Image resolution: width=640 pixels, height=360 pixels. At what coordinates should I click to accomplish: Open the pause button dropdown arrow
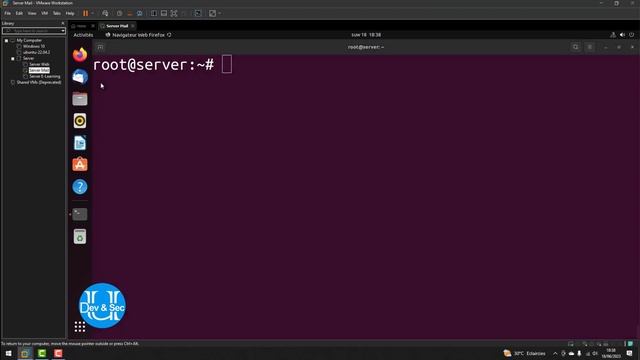click(x=93, y=13)
